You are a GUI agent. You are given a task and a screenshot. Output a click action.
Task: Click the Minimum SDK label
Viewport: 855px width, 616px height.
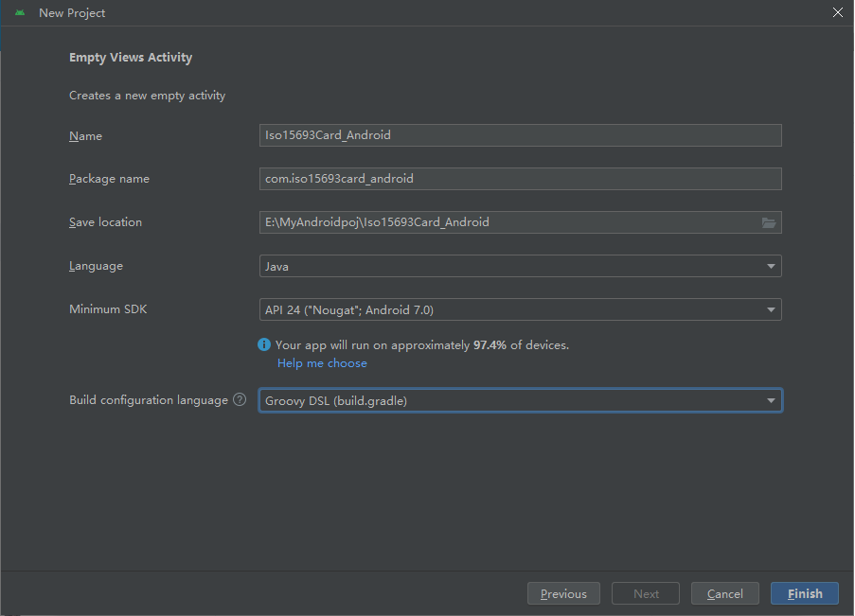pos(108,309)
